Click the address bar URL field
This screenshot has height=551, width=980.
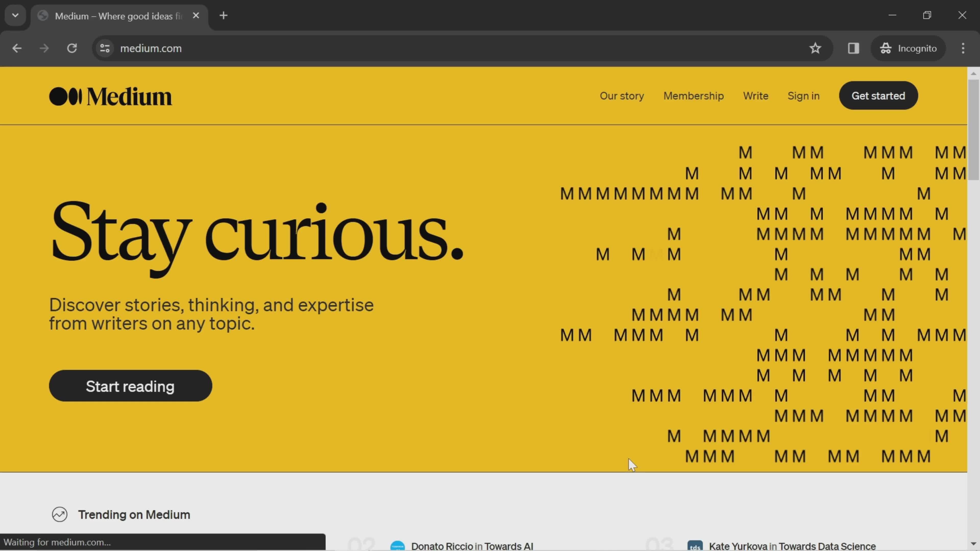tap(151, 48)
